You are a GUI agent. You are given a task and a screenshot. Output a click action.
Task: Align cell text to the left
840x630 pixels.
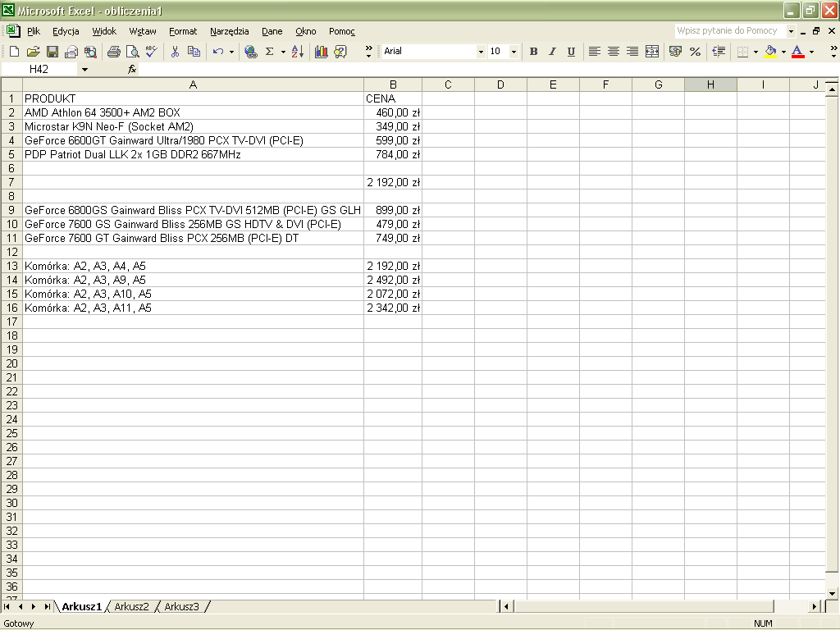[x=594, y=52]
